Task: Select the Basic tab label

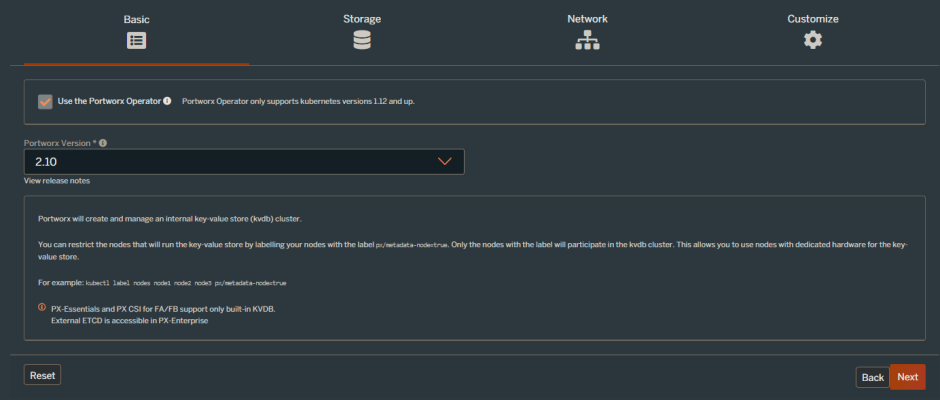Action: pos(136,19)
